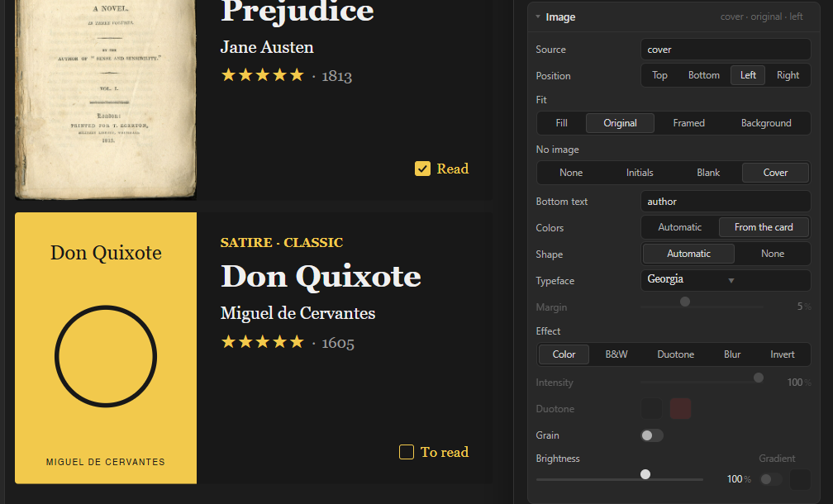This screenshot has width=833, height=504.
Task: Select Cover for No image option
Action: pyautogui.click(x=775, y=173)
